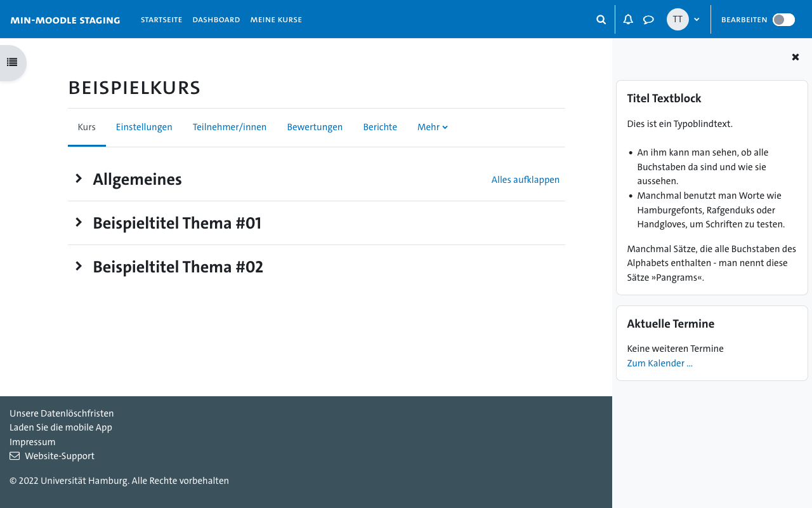Open the course index drawer icon
812x508 pixels.
click(12, 62)
